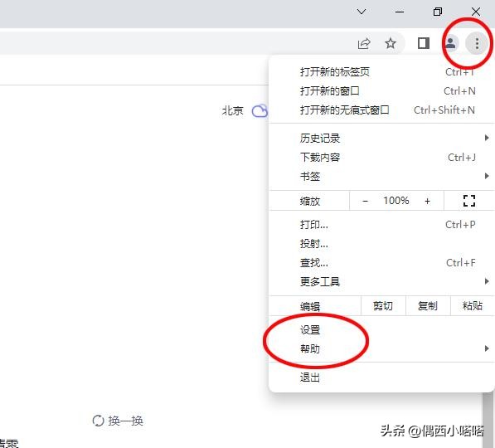Viewport: 495px width, 448px height.
Task: Expand the 更多工具 submenu
Action: point(381,281)
